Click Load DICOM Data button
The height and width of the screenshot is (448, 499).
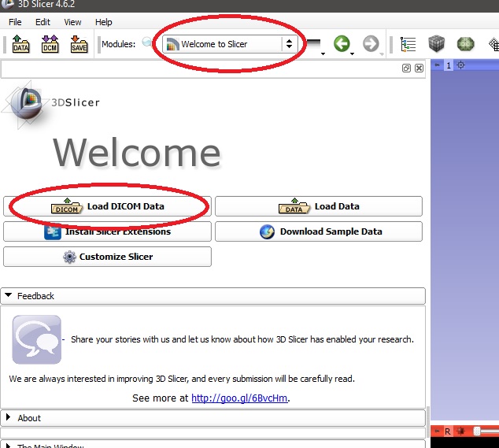click(108, 206)
